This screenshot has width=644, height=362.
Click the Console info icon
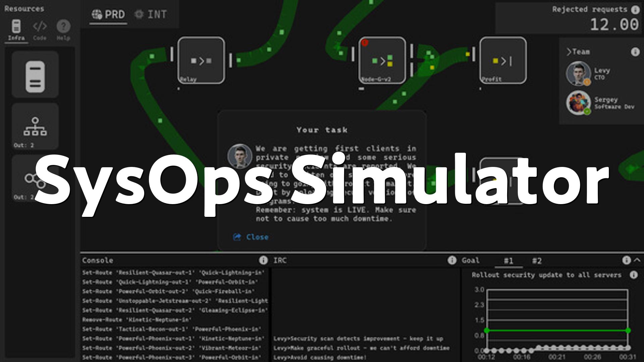click(x=263, y=260)
